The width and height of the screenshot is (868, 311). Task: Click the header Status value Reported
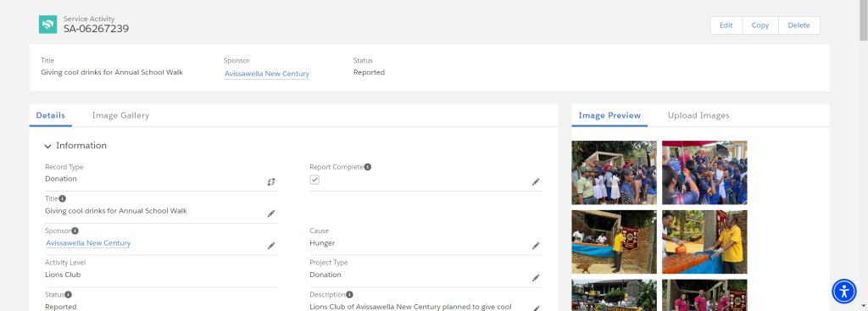(369, 73)
